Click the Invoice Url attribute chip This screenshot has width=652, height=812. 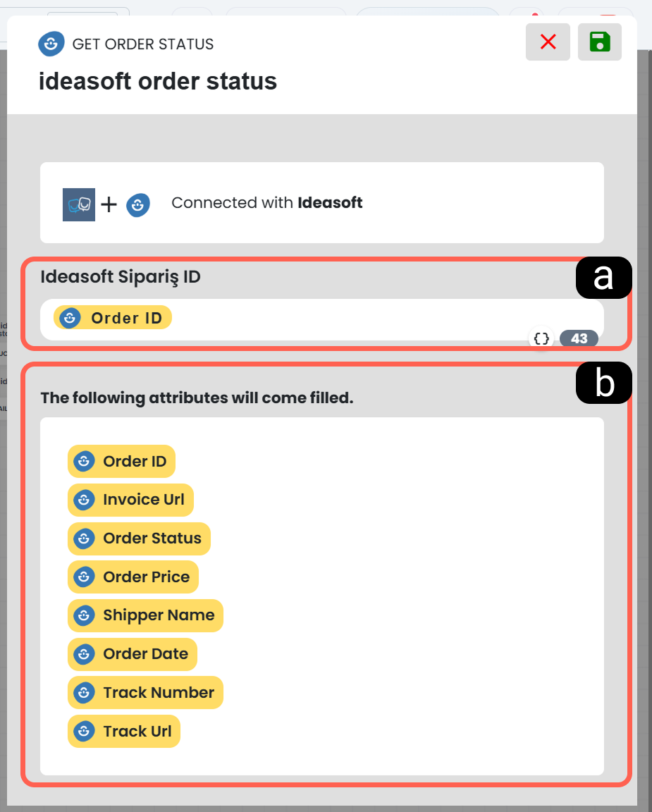click(130, 500)
